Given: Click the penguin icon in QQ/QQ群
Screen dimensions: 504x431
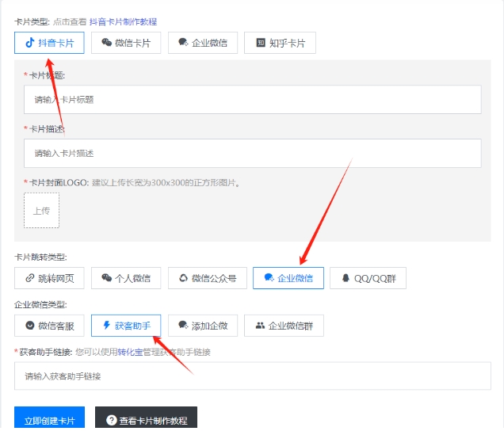Looking at the screenshot, I should click(346, 278).
